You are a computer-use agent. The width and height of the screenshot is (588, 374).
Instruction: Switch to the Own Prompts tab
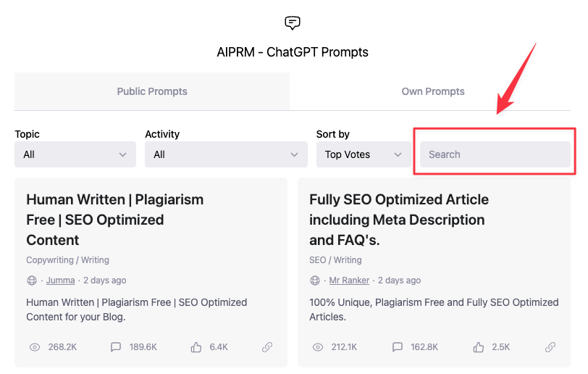coord(433,92)
